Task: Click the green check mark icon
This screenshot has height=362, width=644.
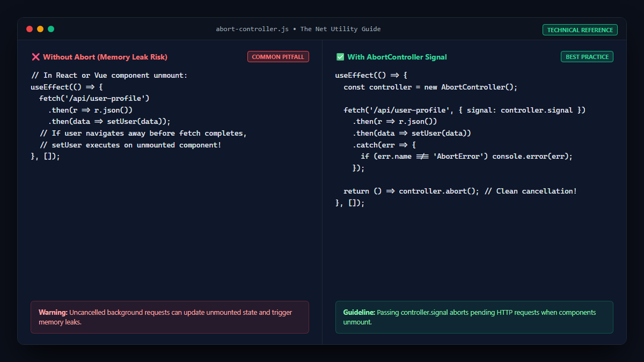Action: click(x=340, y=57)
